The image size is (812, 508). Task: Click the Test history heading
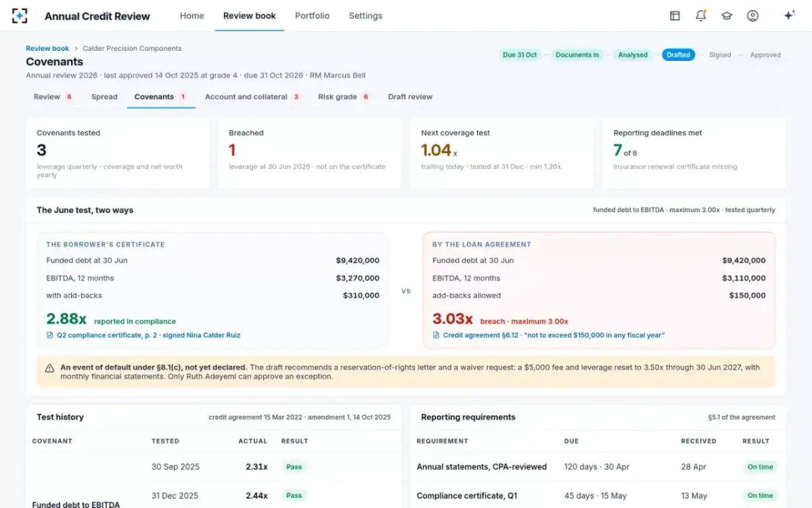pyautogui.click(x=60, y=417)
